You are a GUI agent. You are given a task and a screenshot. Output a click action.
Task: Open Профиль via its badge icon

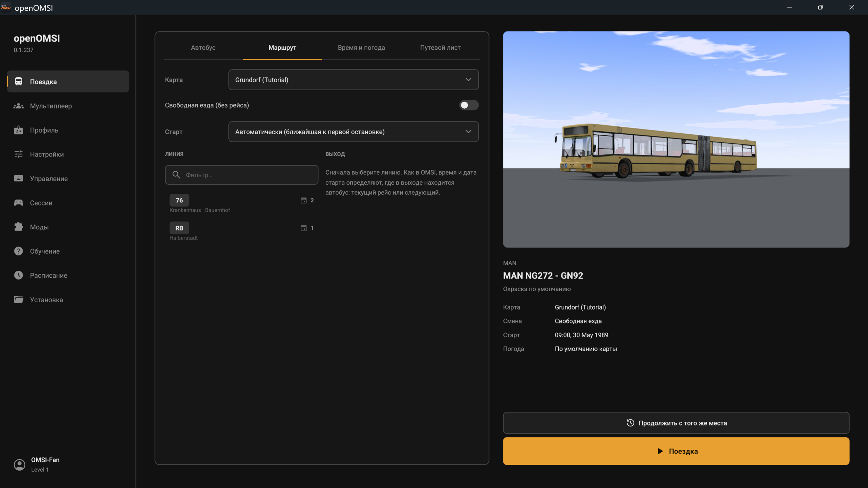click(x=18, y=130)
